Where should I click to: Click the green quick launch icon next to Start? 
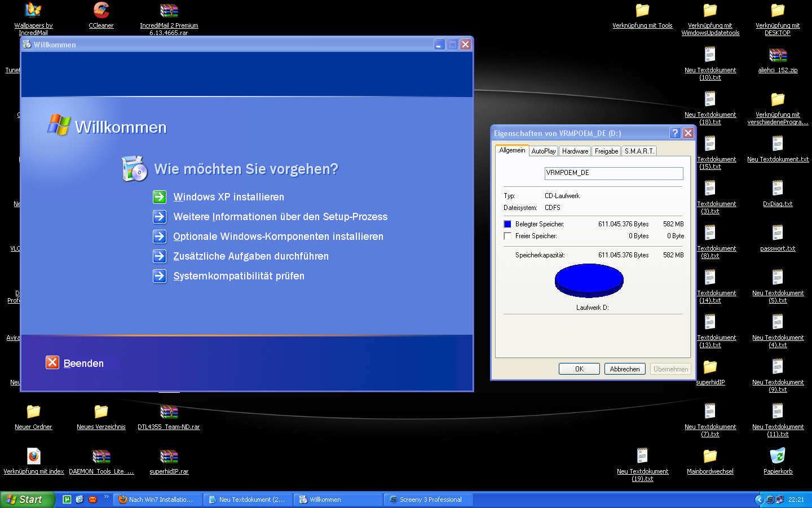pos(67,500)
